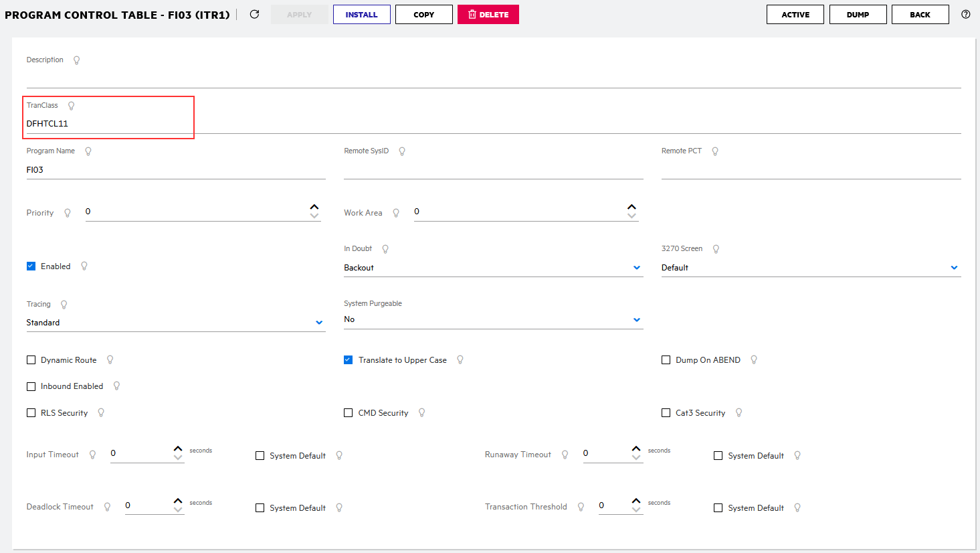
Task: Click the ACTIVE button
Action: [x=795, y=14]
